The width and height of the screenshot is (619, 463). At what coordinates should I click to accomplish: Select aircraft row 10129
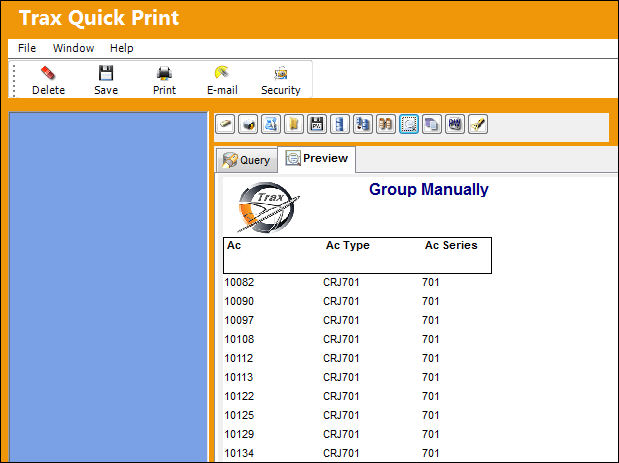(x=332, y=434)
